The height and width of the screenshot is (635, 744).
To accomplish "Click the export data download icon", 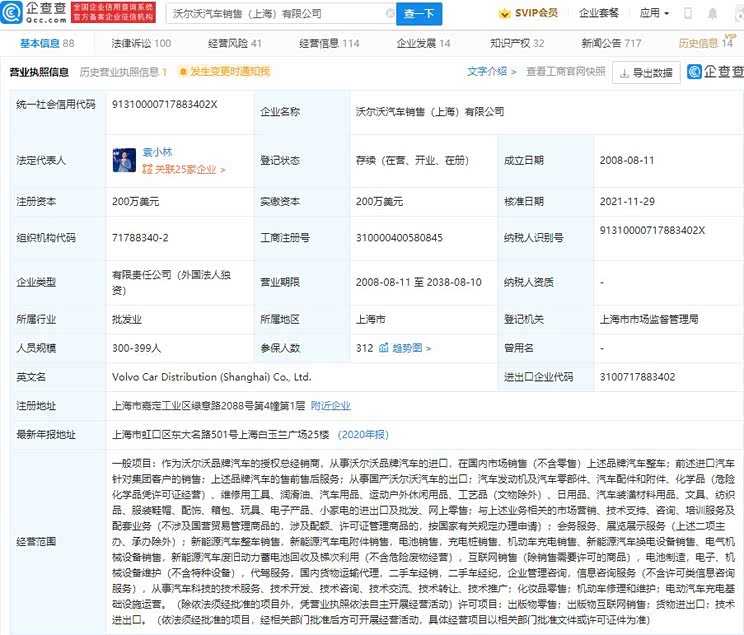I will click(x=624, y=73).
